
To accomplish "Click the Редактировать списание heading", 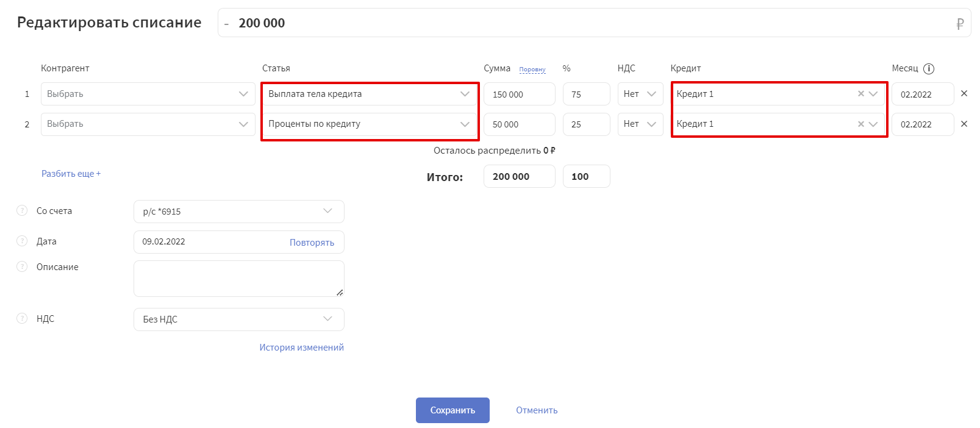I will [109, 23].
